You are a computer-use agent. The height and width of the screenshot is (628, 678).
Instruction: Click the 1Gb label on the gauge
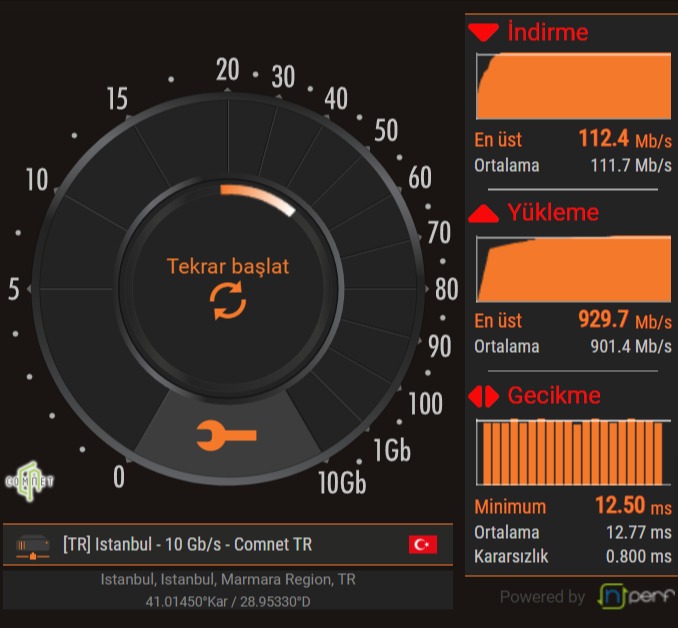(392, 450)
